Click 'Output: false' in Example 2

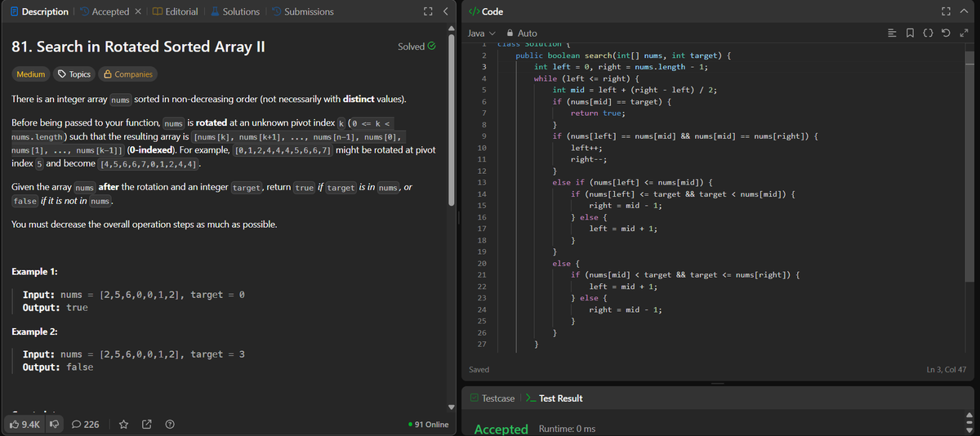tap(57, 367)
